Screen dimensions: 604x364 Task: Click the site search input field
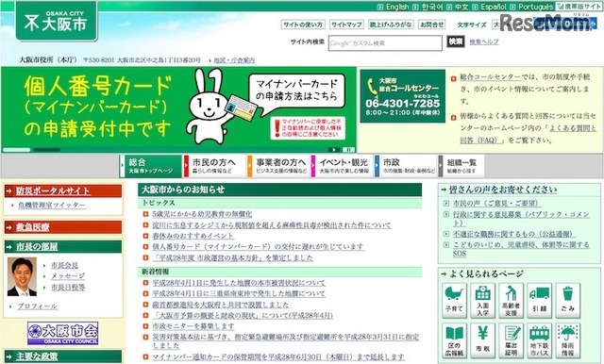385,43
